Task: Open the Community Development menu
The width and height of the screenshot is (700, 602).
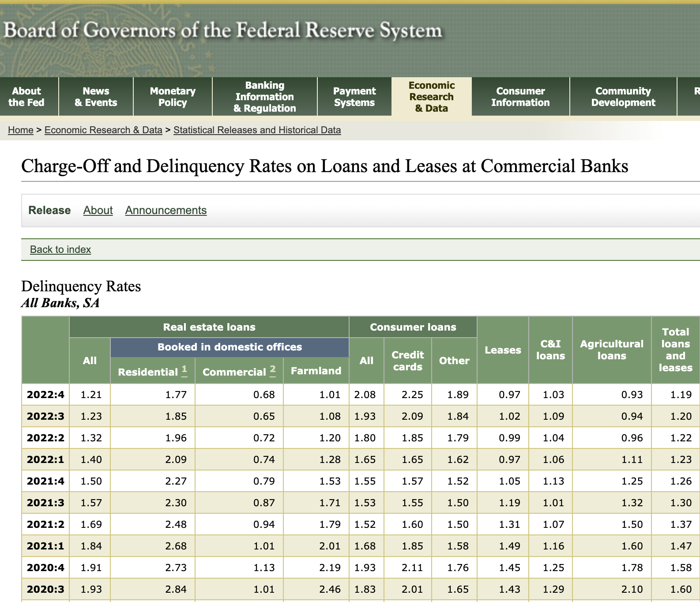Action: pyautogui.click(x=623, y=97)
